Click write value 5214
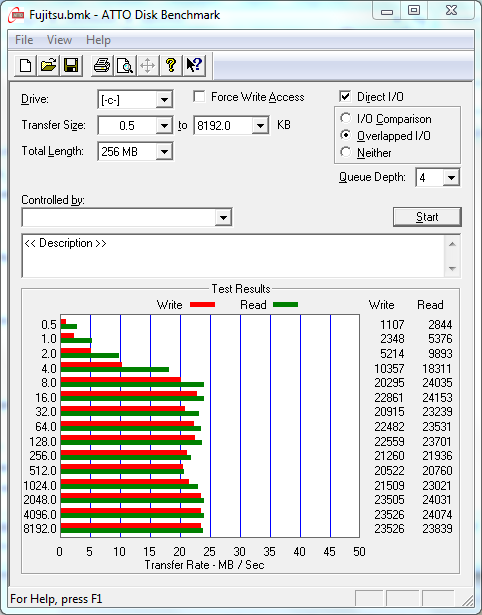The image size is (482, 615). (x=392, y=353)
